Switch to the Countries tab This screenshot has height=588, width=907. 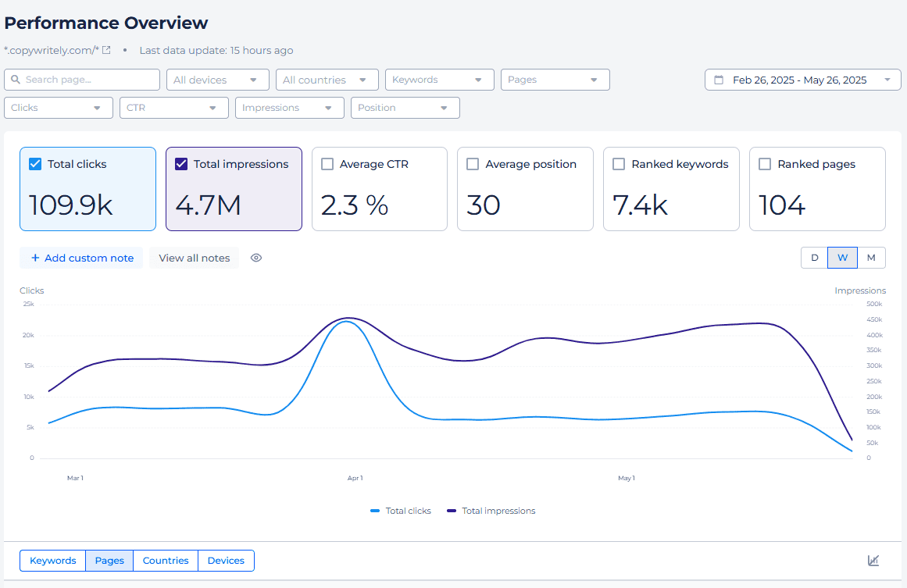[x=165, y=560]
